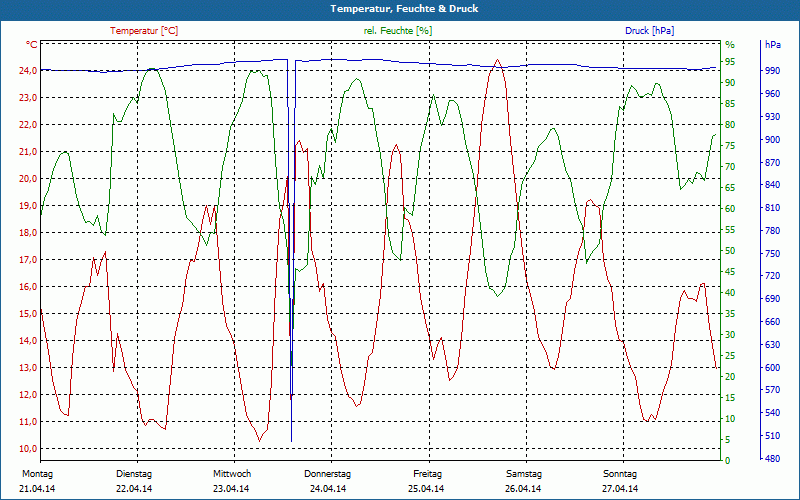Click the blue "750" pressure axis value
The height and width of the screenshot is (500, 800).
tap(773, 254)
